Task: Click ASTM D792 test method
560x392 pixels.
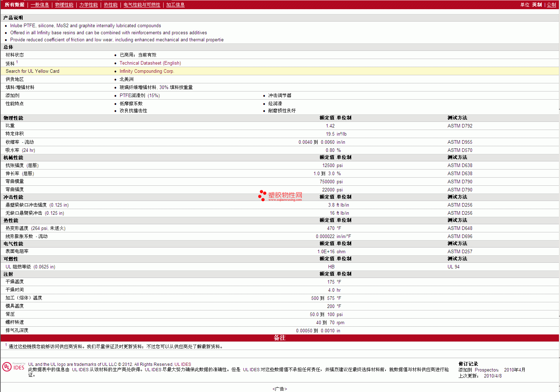Action: 460,126
